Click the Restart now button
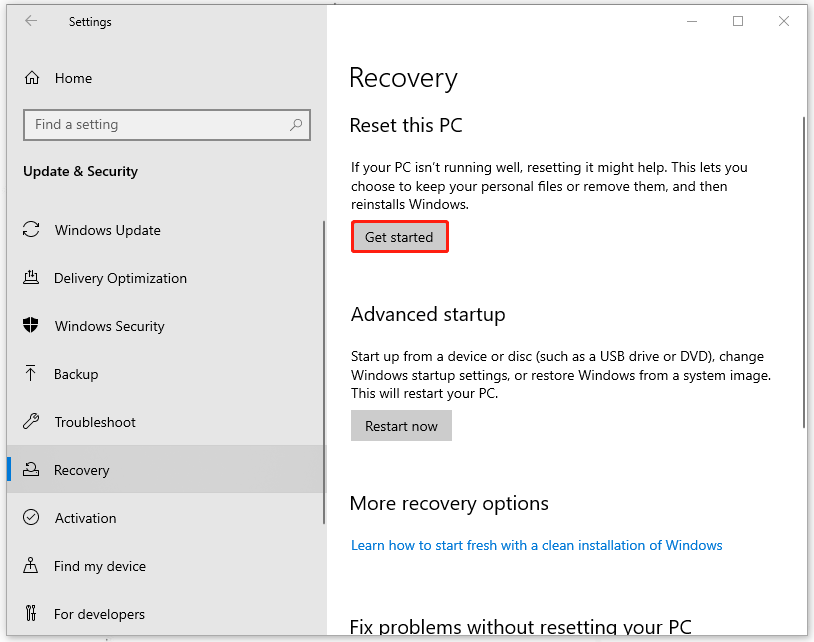Image resolution: width=814 pixels, height=642 pixels. pyautogui.click(x=401, y=426)
